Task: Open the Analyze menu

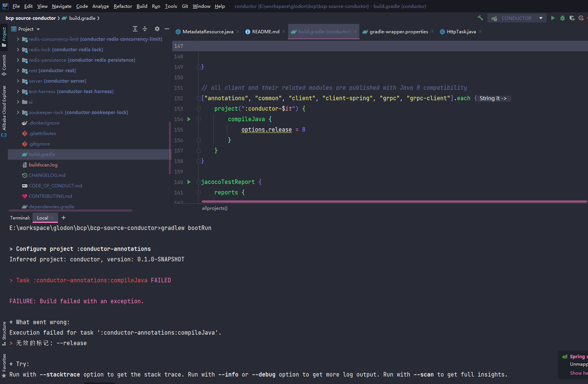Action: [100, 6]
